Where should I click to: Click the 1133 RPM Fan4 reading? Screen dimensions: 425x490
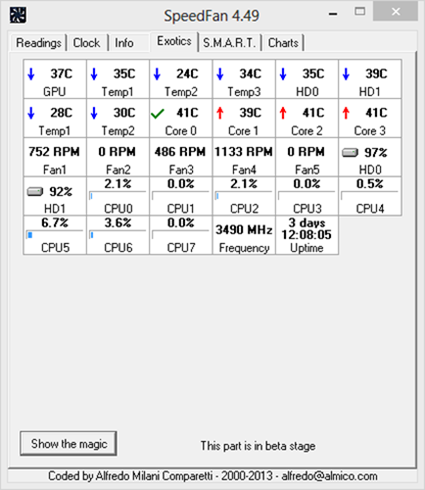tap(244, 152)
